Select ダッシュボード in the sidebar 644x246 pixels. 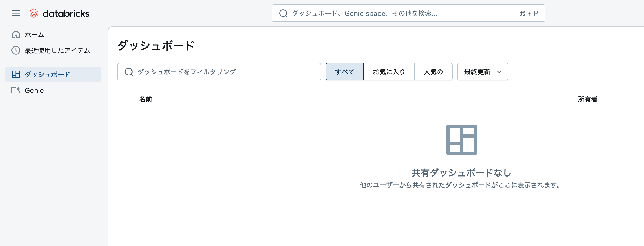tap(47, 74)
